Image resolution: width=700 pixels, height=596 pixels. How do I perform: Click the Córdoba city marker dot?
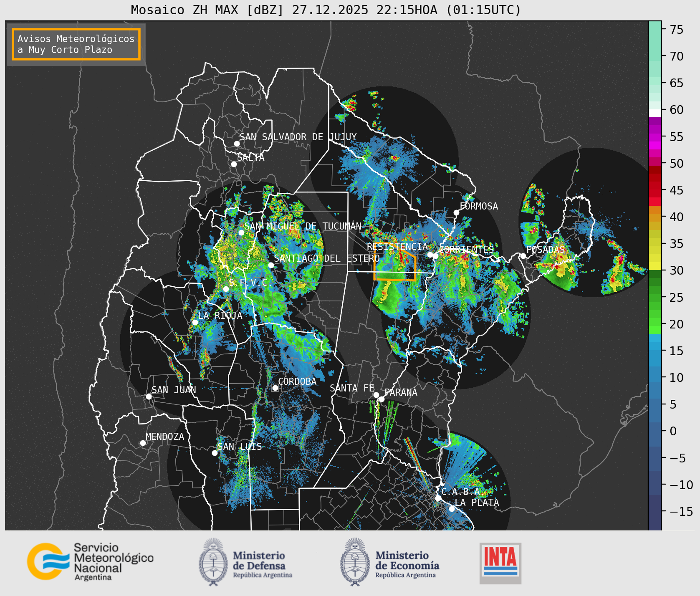(x=275, y=388)
